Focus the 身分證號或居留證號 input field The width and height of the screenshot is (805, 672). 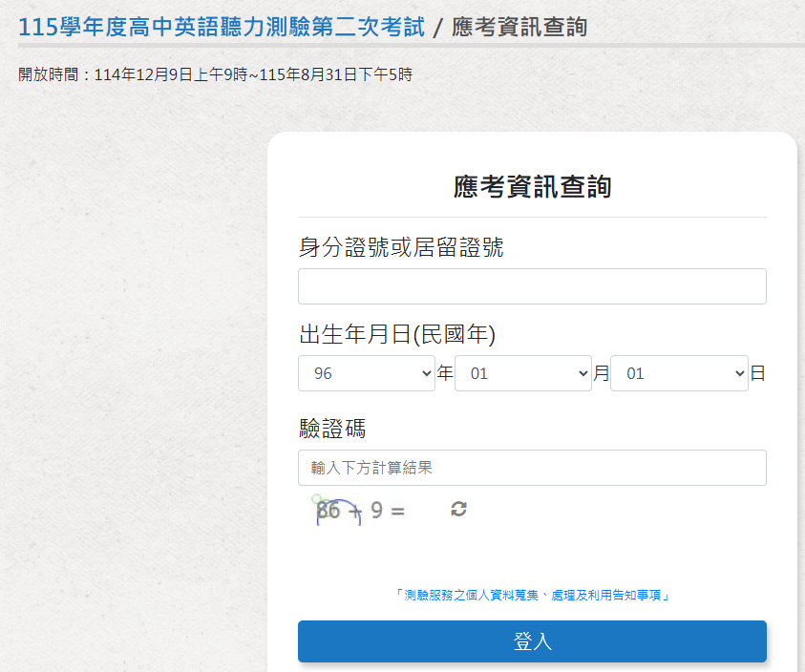click(532, 286)
